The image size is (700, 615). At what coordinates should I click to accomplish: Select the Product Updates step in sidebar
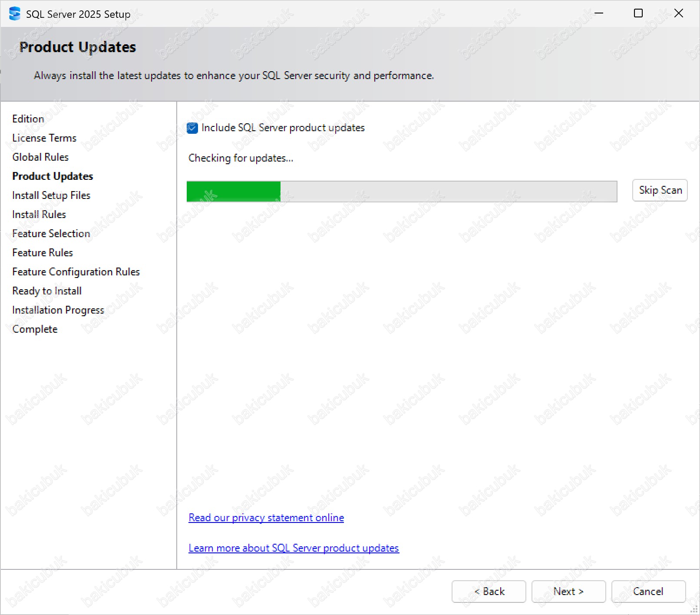click(x=53, y=176)
